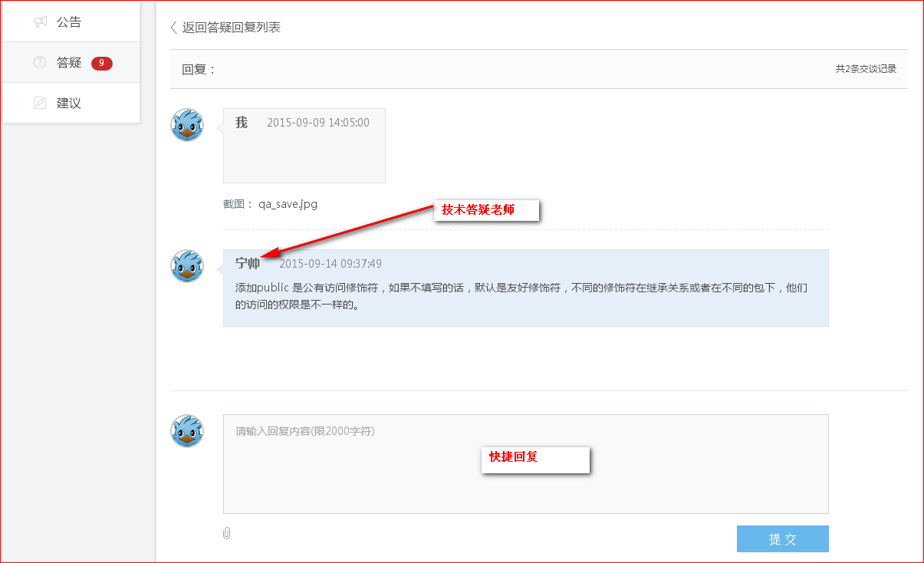
Task: Select the 答疑 sidebar menu item
Action: coord(69,63)
